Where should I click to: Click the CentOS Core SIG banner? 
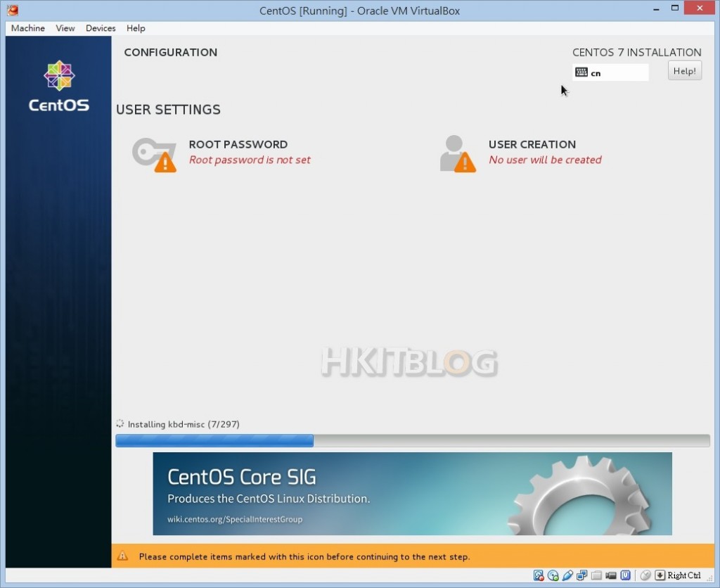(x=412, y=493)
